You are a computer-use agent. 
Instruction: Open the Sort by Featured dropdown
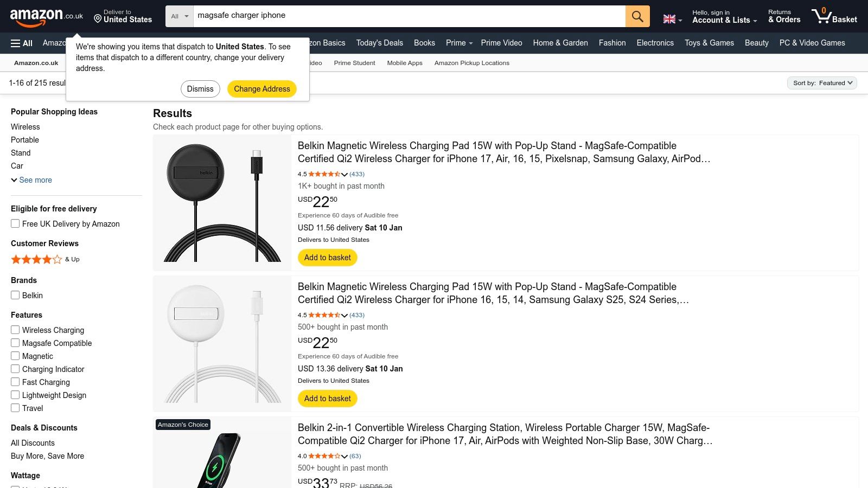tap(821, 83)
